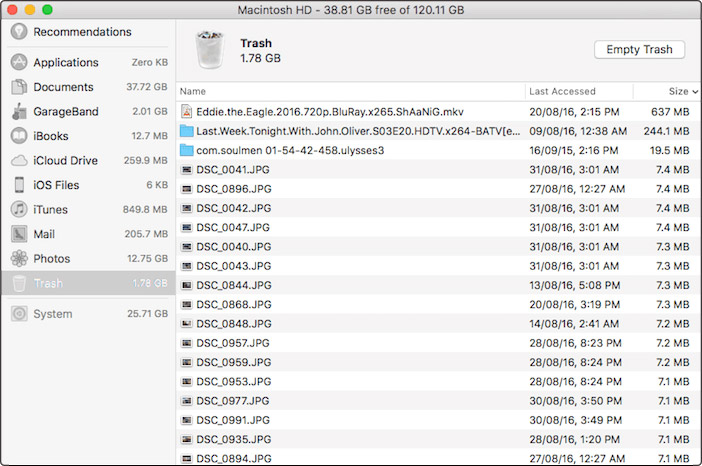The image size is (702, 466).
Task: Click the large Trash can header icon
Action: tap(210, 50)
